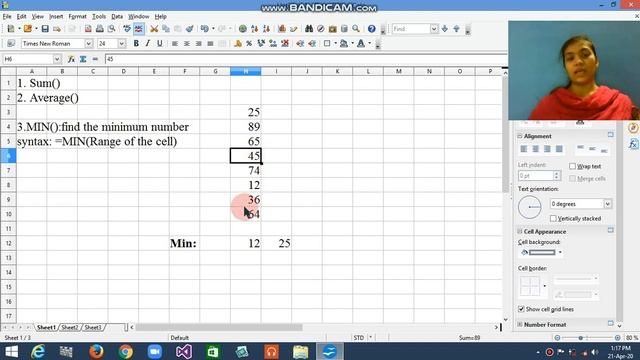Click the Print icon in toolbar
Screen dimensions: 640x360
(x=100, y=29)
